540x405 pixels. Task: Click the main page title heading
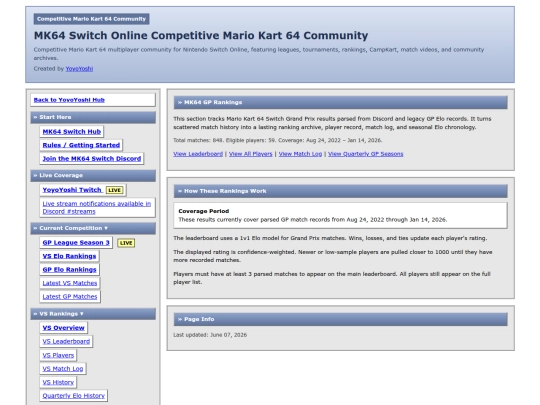point(201,35)
